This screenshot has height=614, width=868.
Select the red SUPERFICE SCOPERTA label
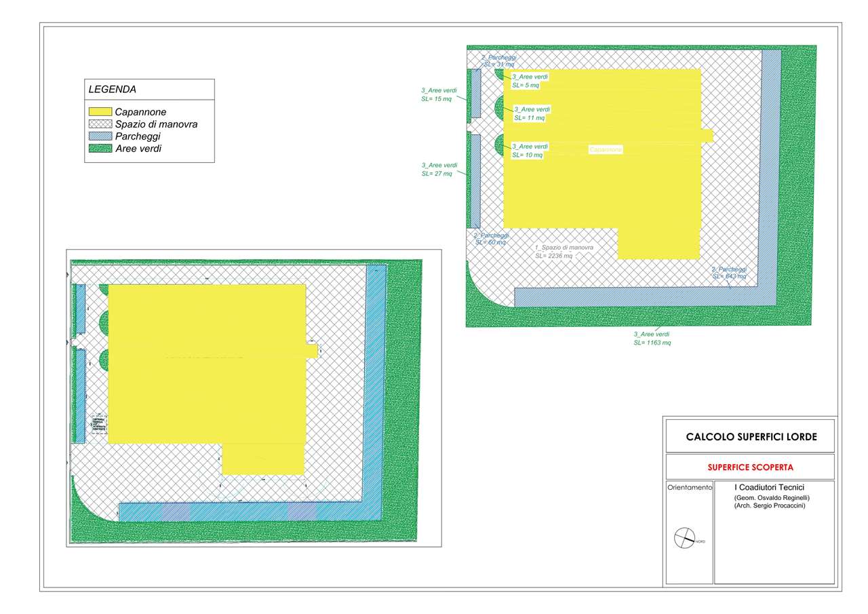750,467
